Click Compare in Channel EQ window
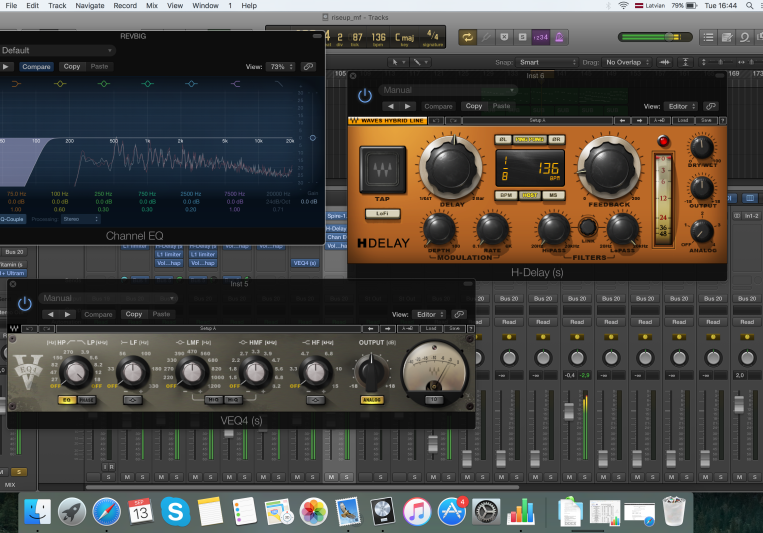Viewport: 763px width, 533px height. click(x=36, y=67)
